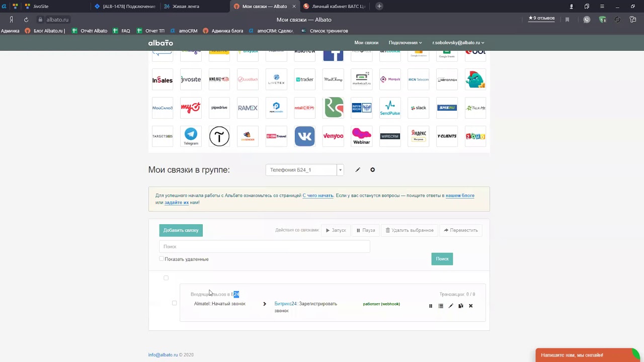Select the MailChimp logo tile

[333, 79]
